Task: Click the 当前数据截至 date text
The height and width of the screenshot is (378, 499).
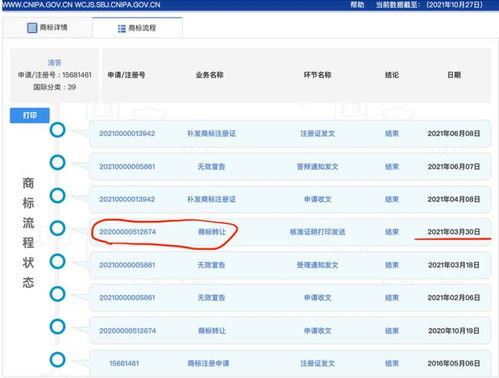Action: point(429,5)
